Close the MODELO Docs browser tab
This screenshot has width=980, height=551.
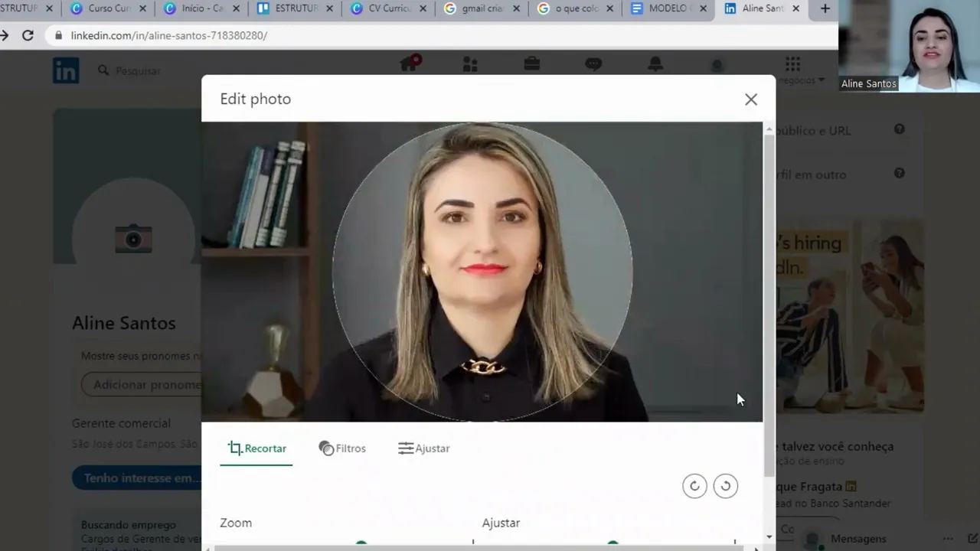703,8
